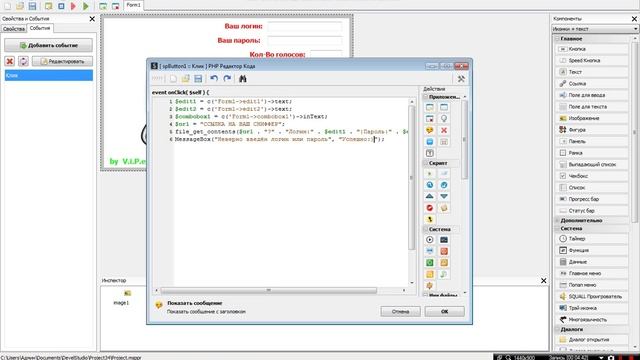Pick the Главное меню component
The width and height of the screenshot is (640, 360).
coord(592,273)
